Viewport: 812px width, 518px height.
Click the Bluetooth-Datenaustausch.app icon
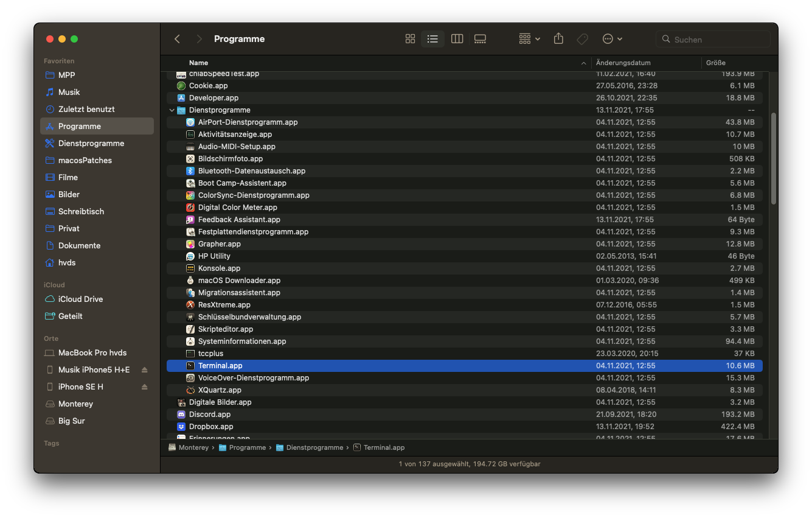coord(190,171)
